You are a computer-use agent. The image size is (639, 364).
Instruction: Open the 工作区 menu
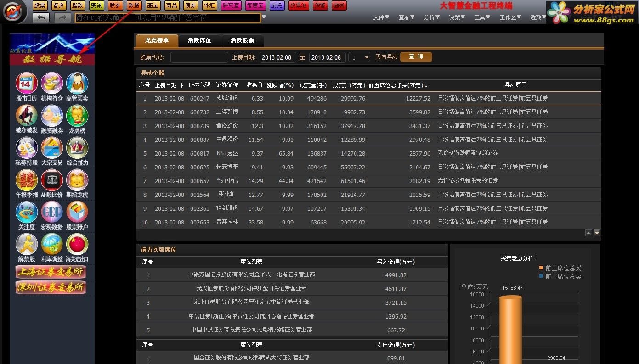point(510,17)
